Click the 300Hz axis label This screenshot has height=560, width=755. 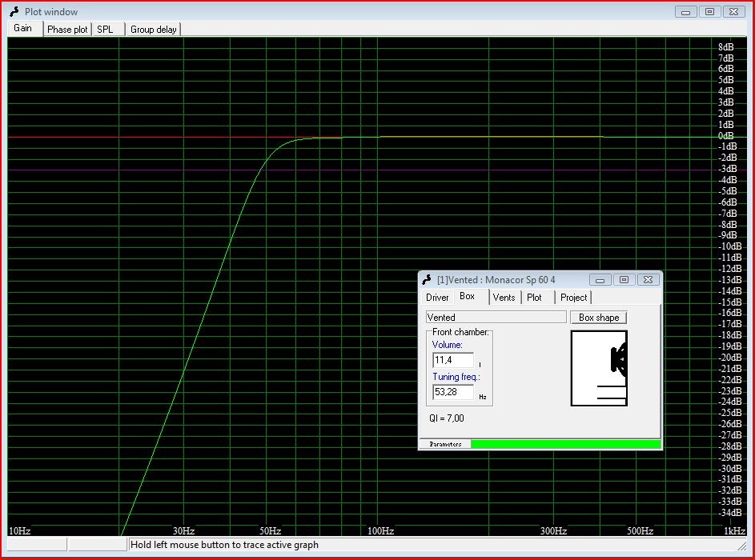point(553,530)
